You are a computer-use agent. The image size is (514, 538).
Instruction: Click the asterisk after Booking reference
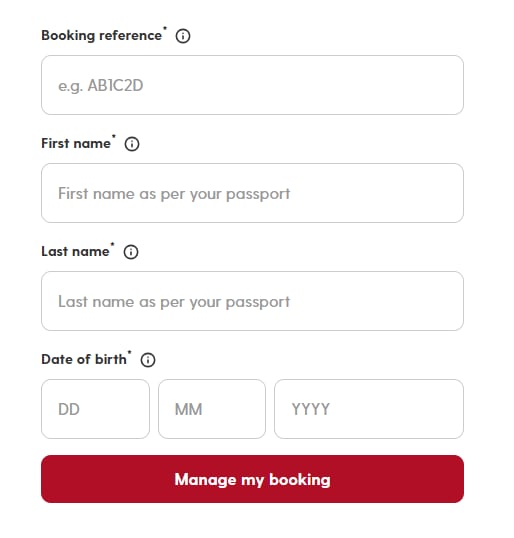click(165, 28)
